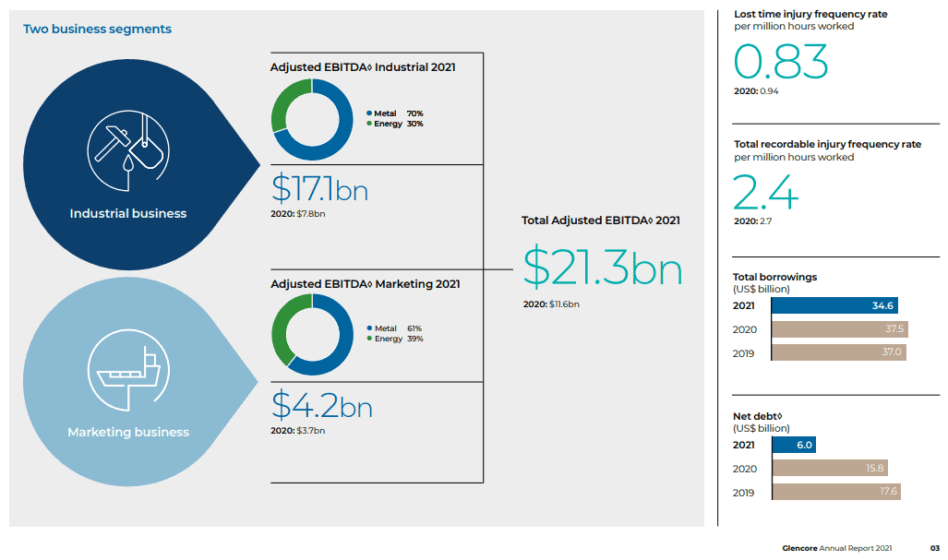Click the 2.4 total recordable injury rate

[x=765, y=193]
